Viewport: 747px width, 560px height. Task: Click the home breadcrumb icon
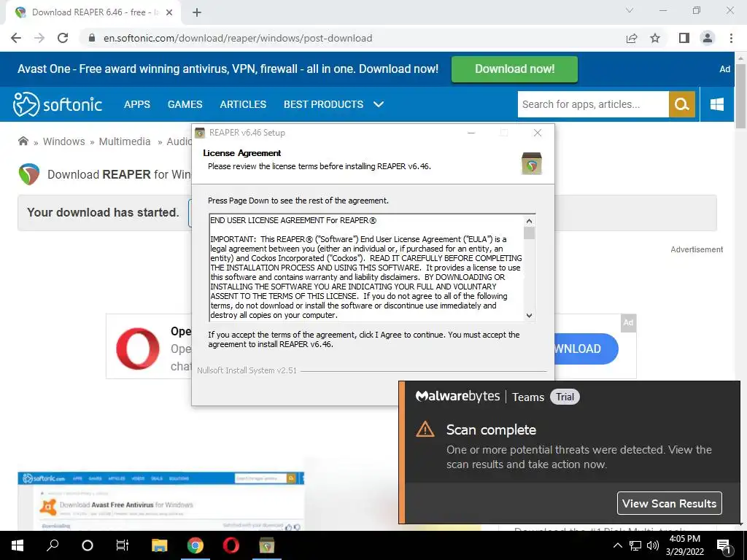(x=23, y=141)
